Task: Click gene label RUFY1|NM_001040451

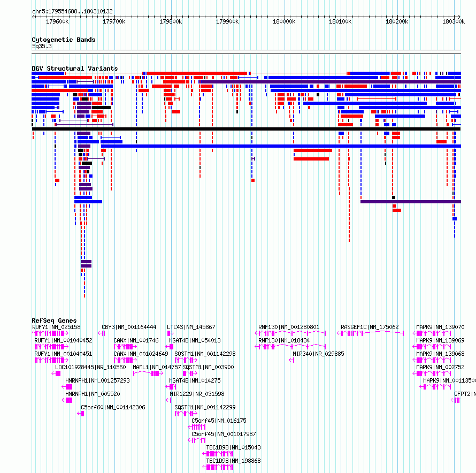Action: click(63, 354)
